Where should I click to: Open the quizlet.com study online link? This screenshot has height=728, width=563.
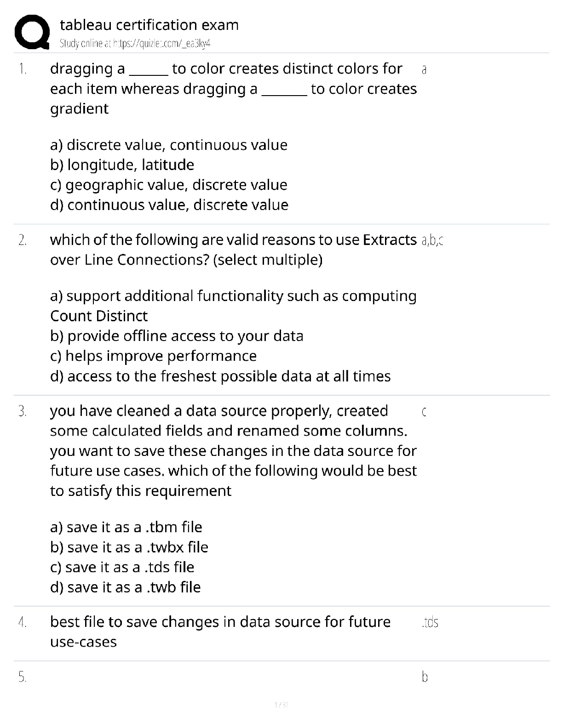pos(135,44)
